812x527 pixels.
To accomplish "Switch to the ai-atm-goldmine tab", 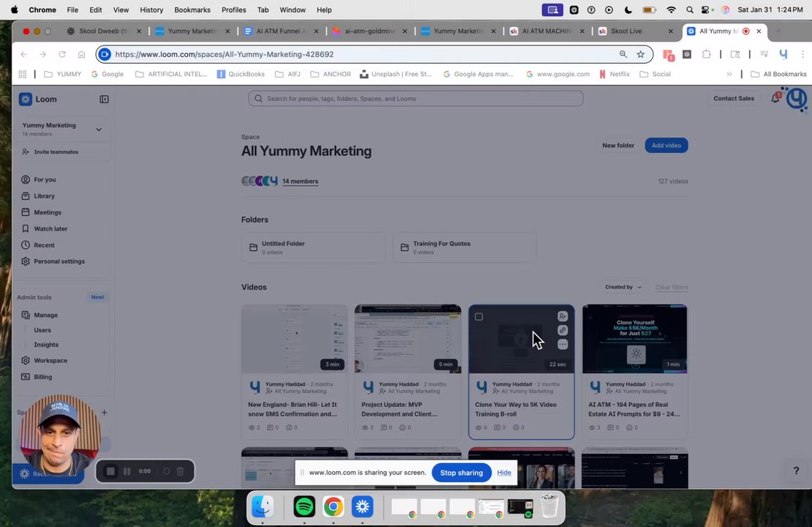I will (370, 31).
